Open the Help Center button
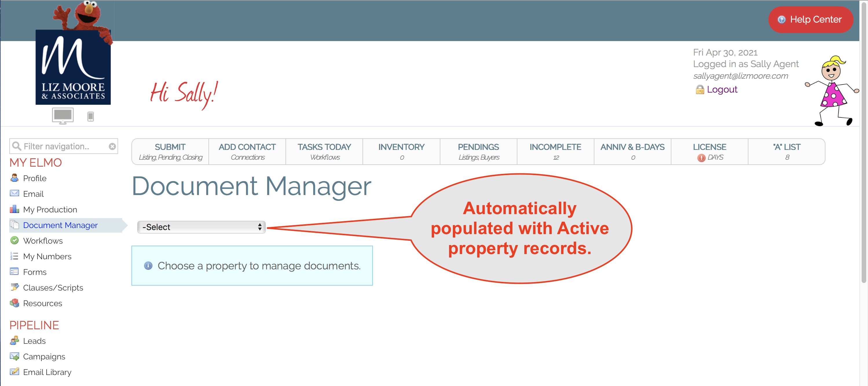 click(x=810, y=20)
